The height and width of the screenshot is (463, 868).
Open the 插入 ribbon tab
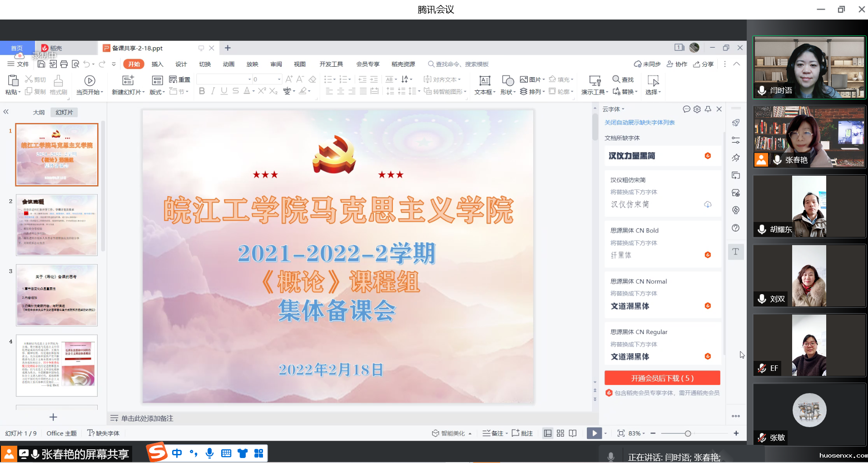[x=157, y=64]
